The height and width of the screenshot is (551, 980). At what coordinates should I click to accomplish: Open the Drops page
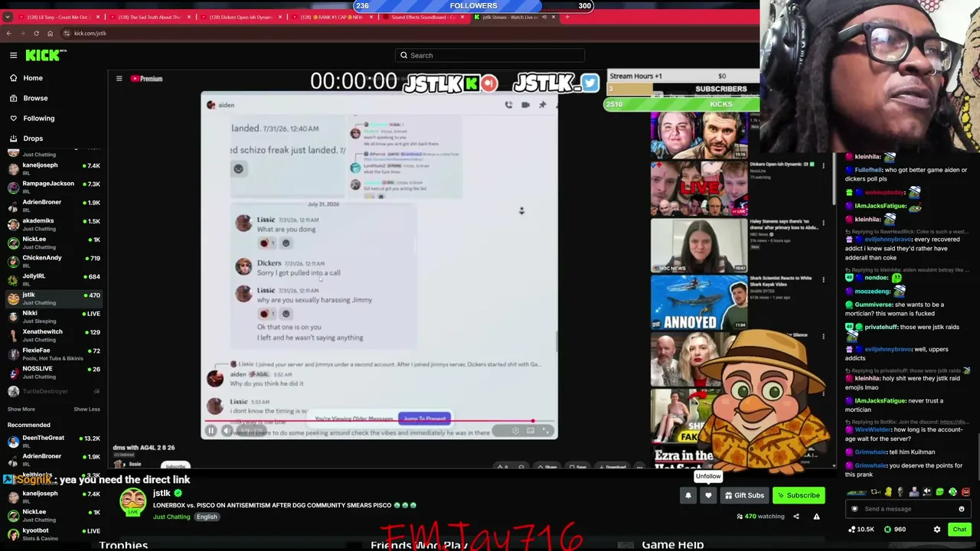[33, 139]
